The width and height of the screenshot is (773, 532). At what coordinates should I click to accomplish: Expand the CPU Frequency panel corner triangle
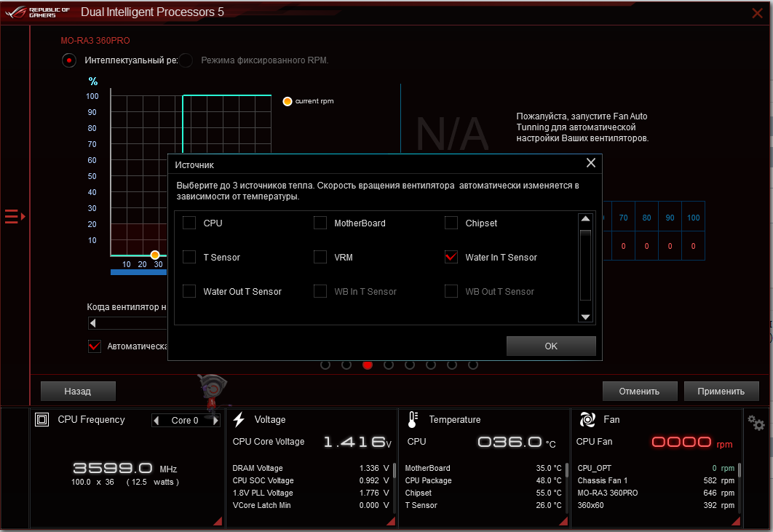click(218, 521)
